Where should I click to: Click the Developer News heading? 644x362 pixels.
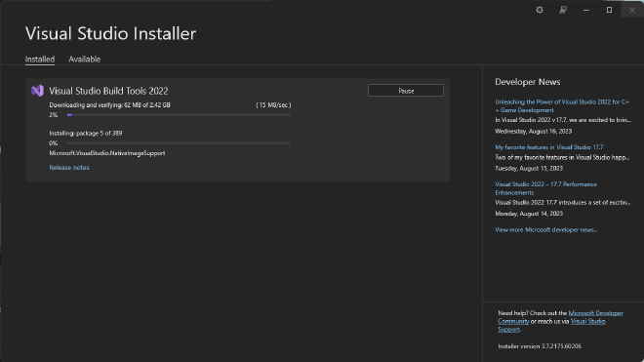pyautogui.click(x=527, y=82)
